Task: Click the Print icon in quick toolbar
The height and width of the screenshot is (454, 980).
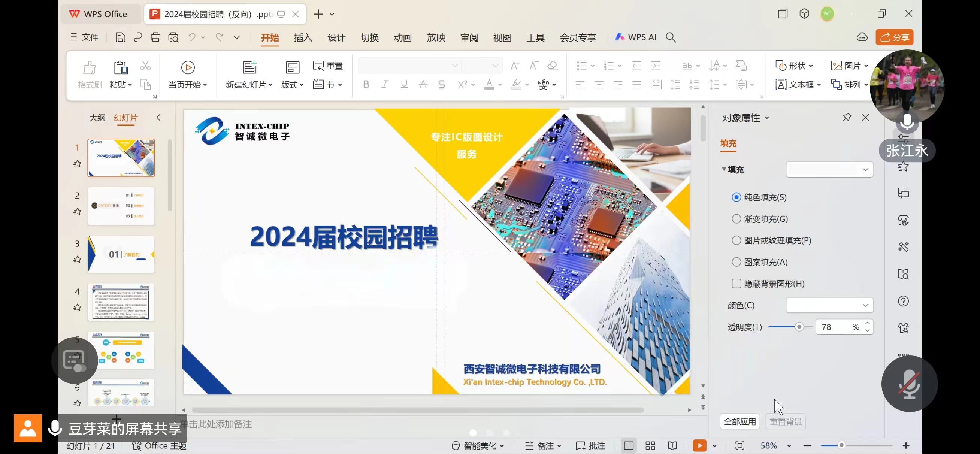Action: 155,37
